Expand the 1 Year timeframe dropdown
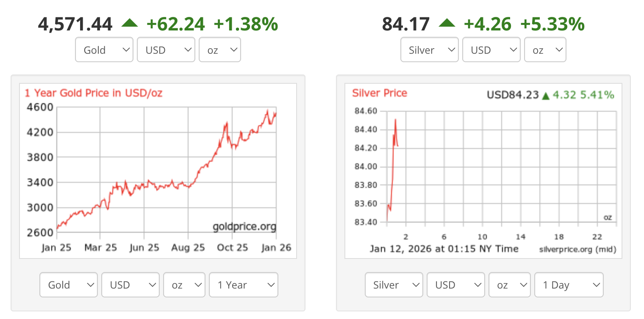The image size is (644, 319). click(x=243, y=285)
